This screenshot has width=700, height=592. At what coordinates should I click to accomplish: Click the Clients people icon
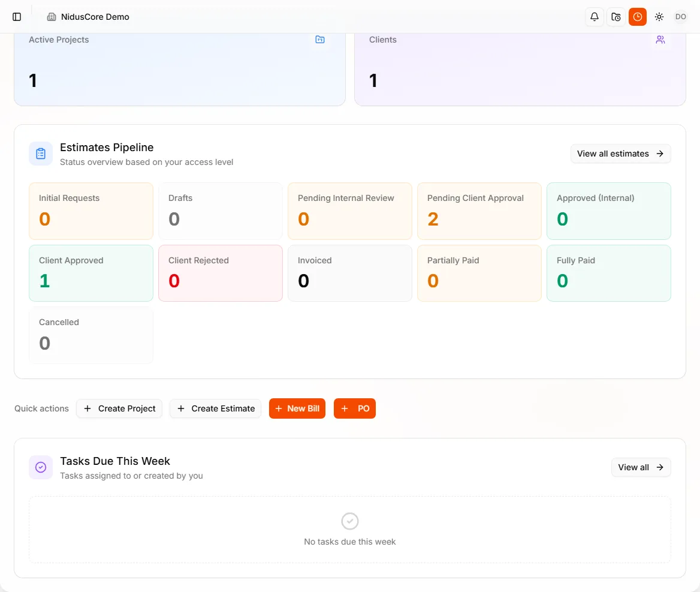[x=660, y=40]
